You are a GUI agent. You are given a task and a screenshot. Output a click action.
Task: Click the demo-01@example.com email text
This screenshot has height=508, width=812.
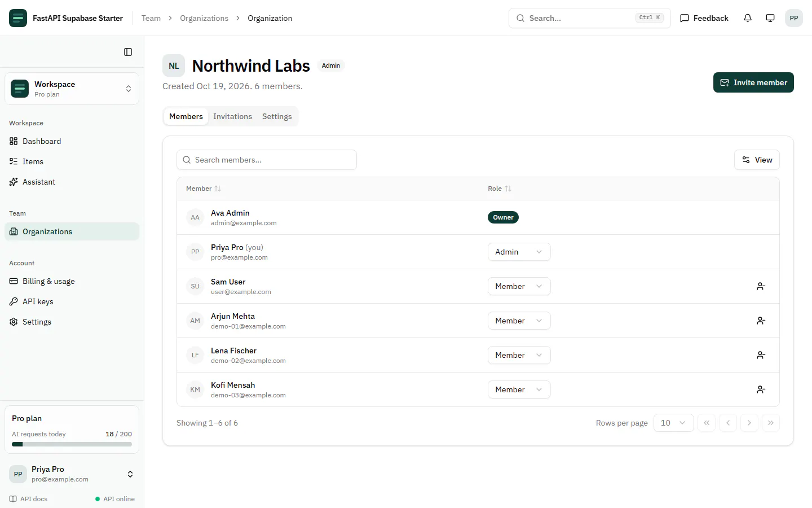tap(248, 326)
